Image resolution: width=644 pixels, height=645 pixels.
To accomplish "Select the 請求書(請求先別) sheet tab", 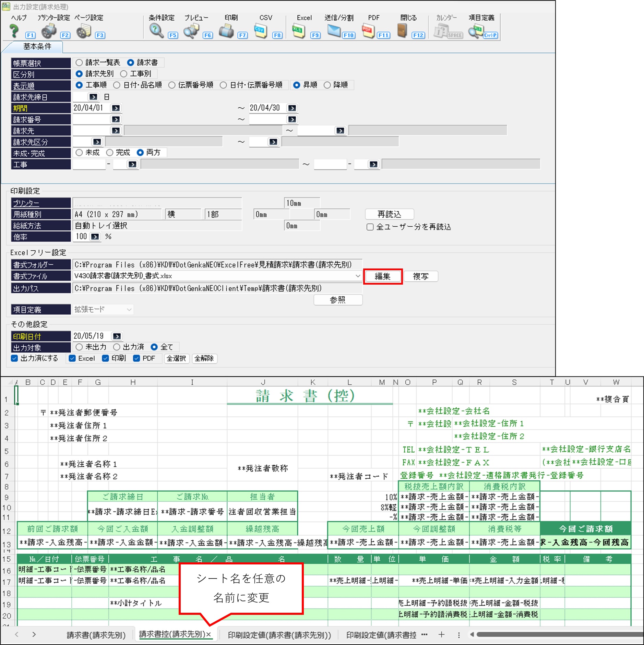I will [96, 635].
